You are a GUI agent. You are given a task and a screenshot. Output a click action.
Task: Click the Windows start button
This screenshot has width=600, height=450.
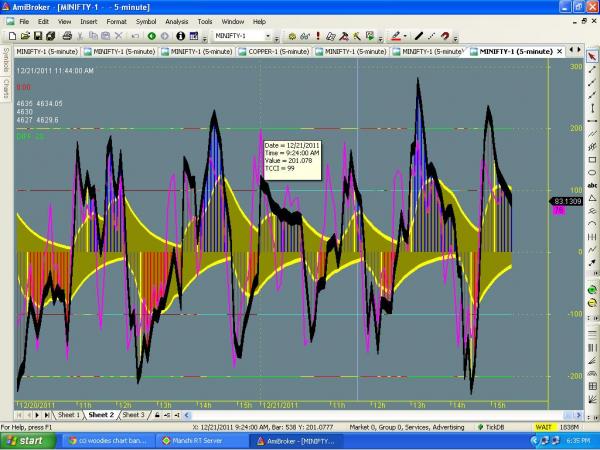coord(28,441)
